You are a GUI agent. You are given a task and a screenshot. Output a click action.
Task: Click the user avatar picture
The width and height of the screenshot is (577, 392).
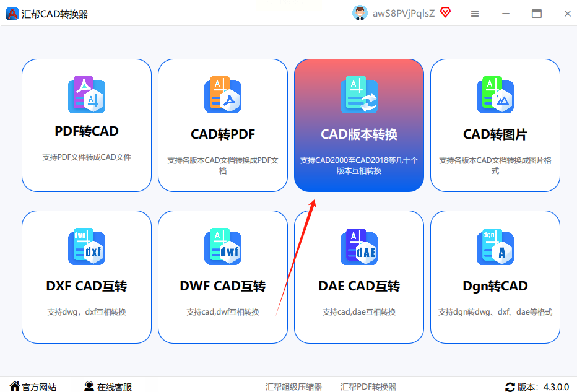point(360,13)
